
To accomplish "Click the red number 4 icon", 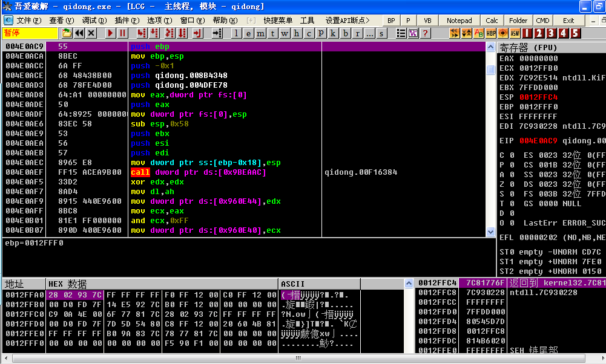I will (x=563, y=33).
